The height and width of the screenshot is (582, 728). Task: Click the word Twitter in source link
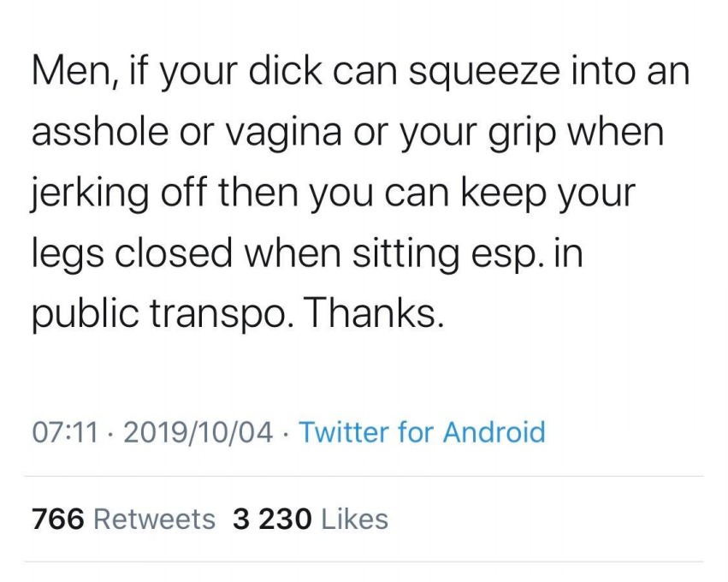[344, 432]
